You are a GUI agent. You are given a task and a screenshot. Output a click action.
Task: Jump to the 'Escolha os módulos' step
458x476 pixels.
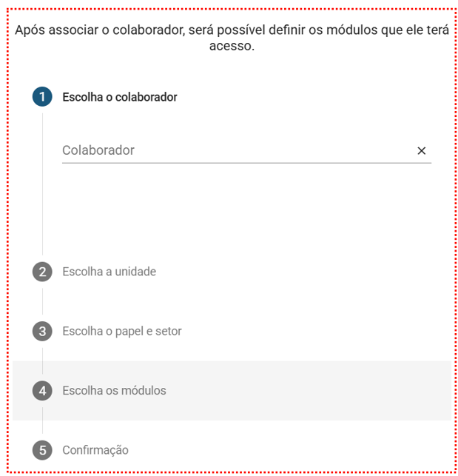(x=114, y=390)
